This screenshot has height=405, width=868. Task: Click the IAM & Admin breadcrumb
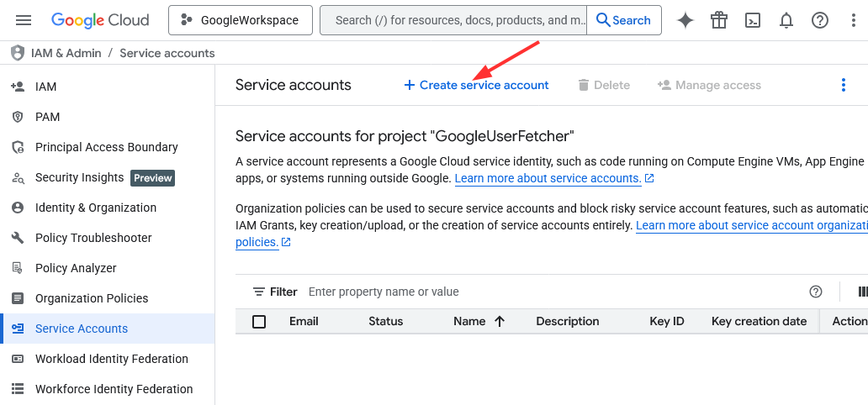tap(67, 53)
